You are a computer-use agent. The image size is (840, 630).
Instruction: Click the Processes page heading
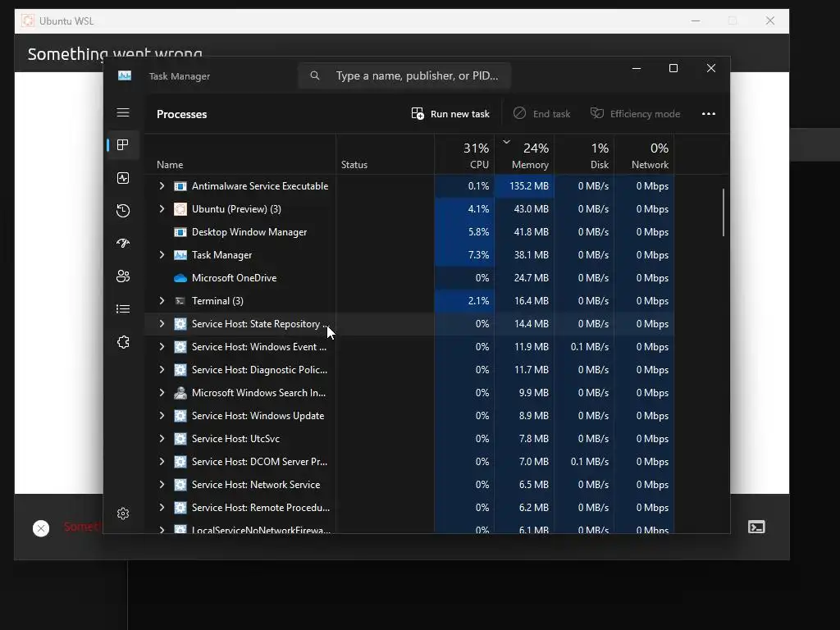pos(181,114)
